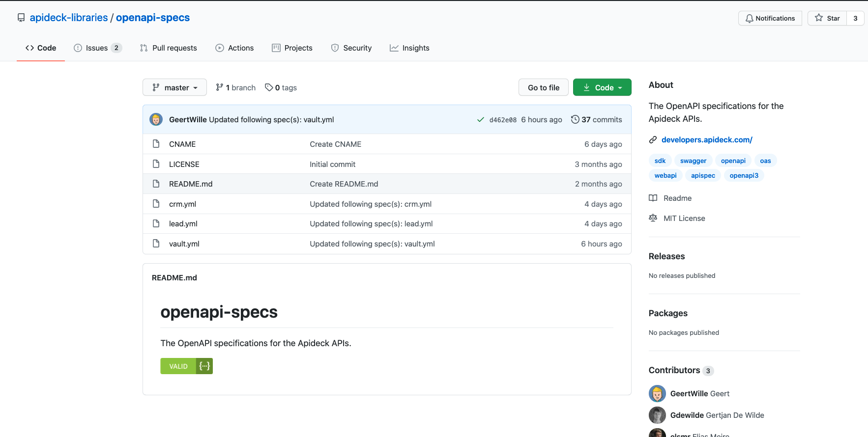Open the 'Create README.md' commit message
This screenshot has height=437, width=868.
[344, 184]
